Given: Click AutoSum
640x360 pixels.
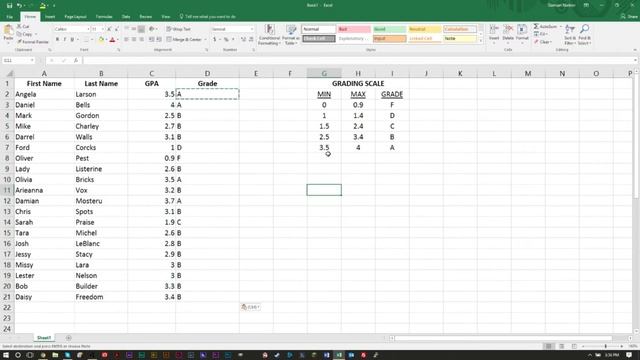Looking at the screenshot, I should point(545,26).
